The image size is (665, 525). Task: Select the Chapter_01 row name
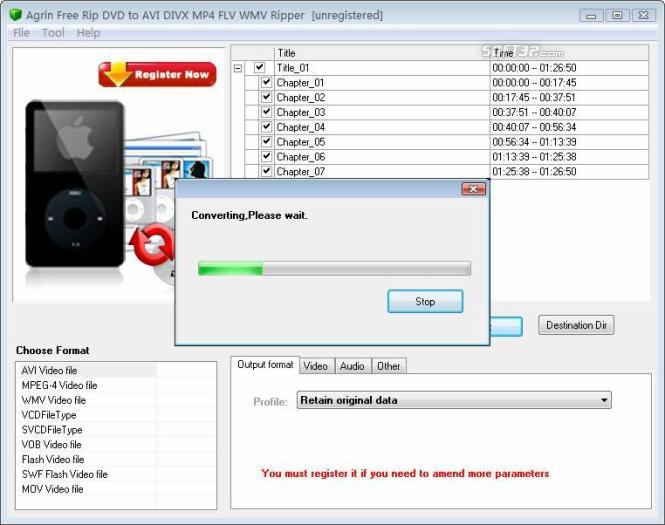pos(300,83)
